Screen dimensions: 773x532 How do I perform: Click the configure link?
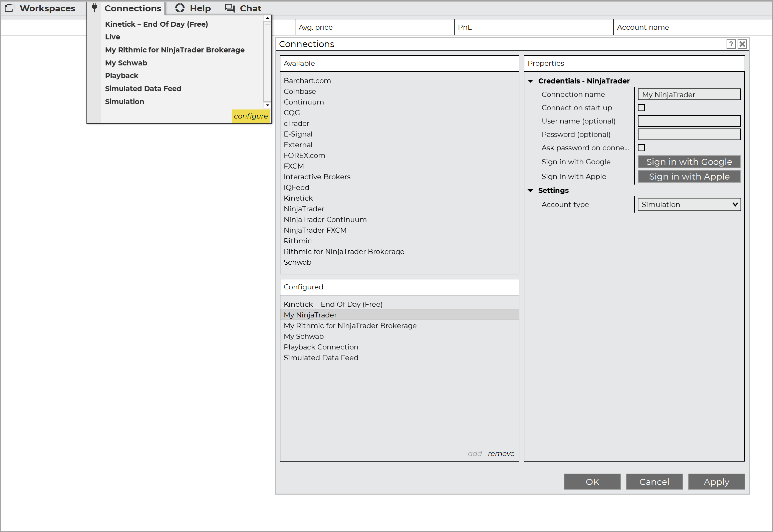click(251, 116)
